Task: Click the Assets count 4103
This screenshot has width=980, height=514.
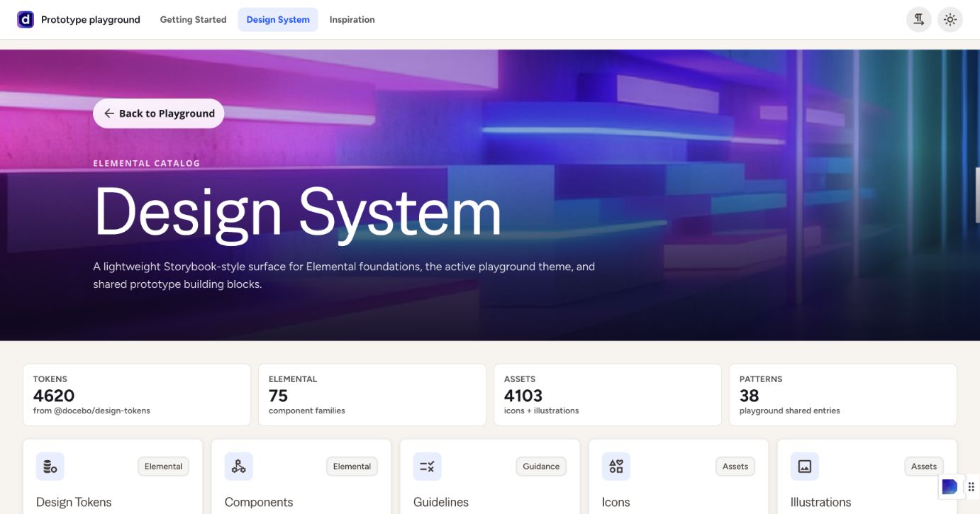Action: pyautogui.click(x=523, y=396)
